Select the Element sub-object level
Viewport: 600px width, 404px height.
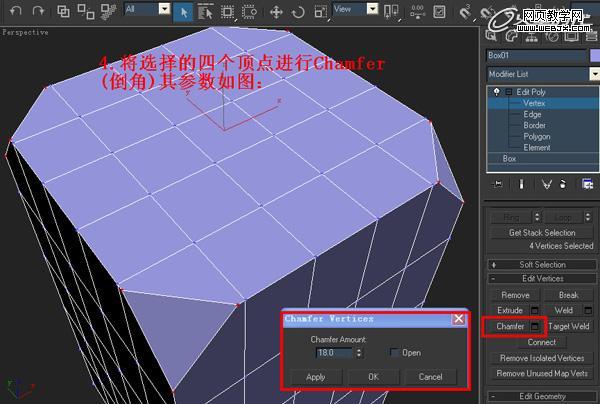coord(537,148)
